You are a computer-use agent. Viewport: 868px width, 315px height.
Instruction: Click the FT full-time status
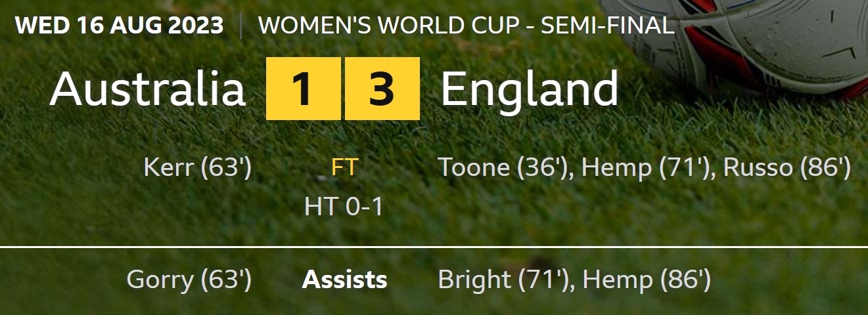pyautogui.click(x=344, y=168)
